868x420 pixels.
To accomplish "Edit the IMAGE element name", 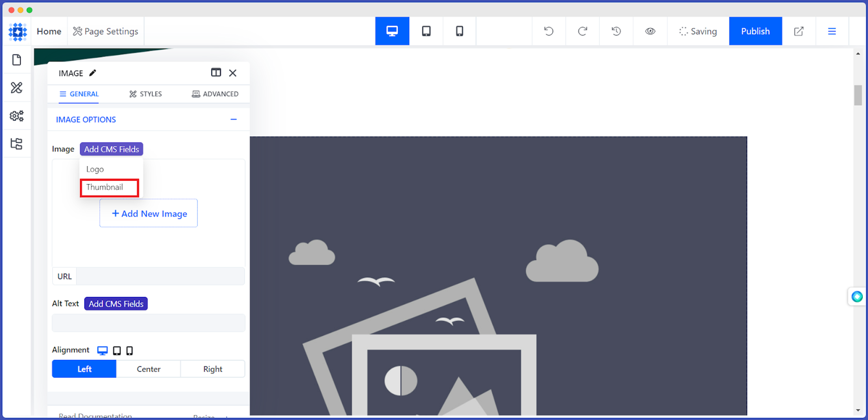I will pyautogui.click(x=92, y=73).
